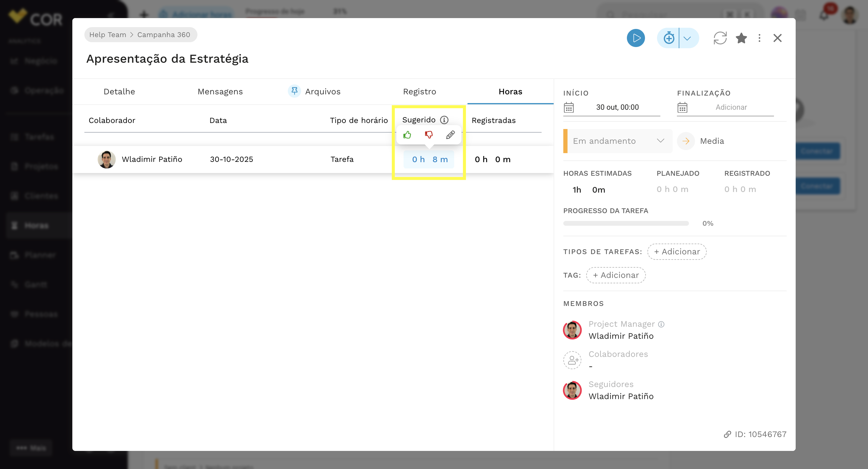
Task: Click the Media priority label
Action: [712, 141]
